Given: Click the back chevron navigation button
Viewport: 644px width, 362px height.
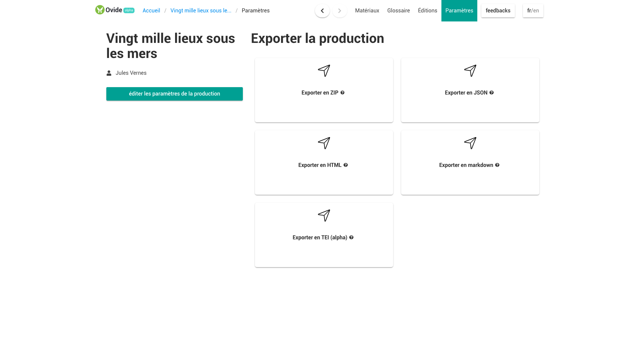Looking at the screenshot, I should [x=322, y=11].
